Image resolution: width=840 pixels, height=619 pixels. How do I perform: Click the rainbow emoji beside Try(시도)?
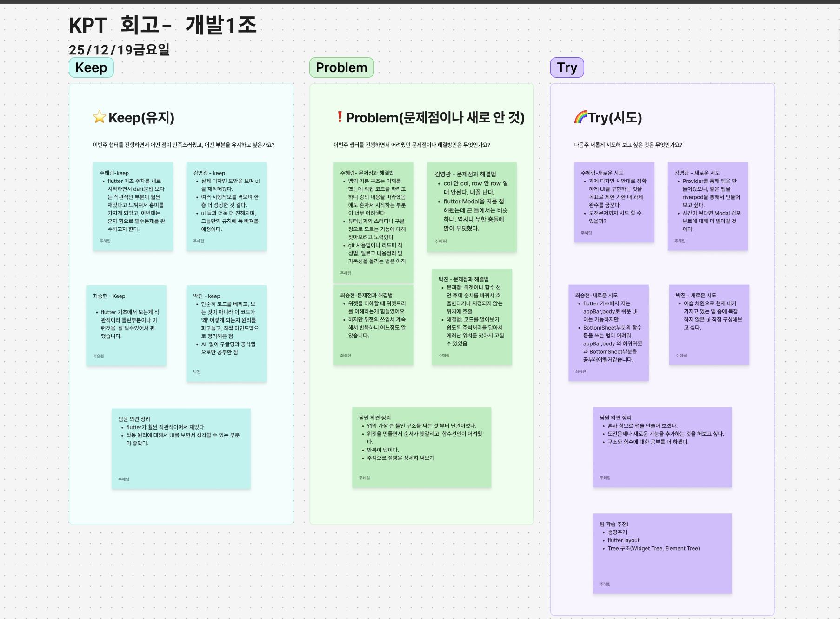click(x=581, y=117)
